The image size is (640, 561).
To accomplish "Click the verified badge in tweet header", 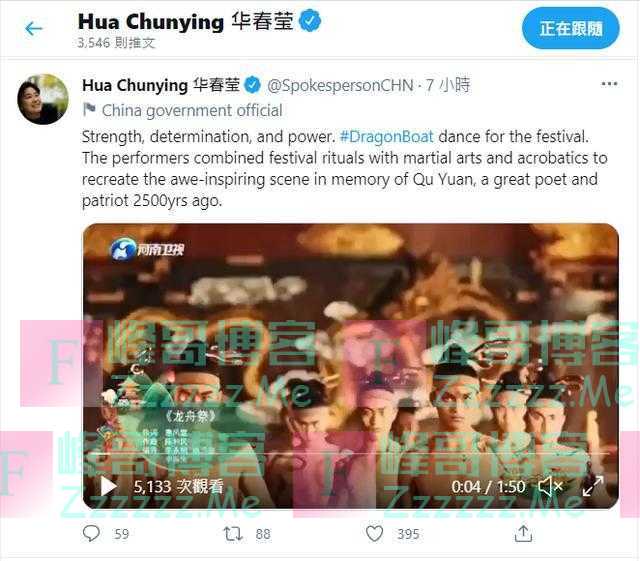I will coord(253,85).
